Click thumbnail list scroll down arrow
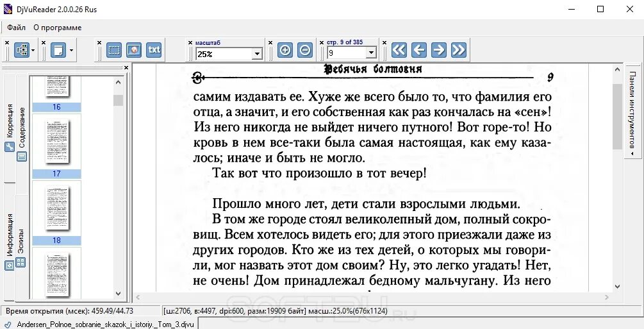The image size is (644, 329). click(x=119, y=294)
